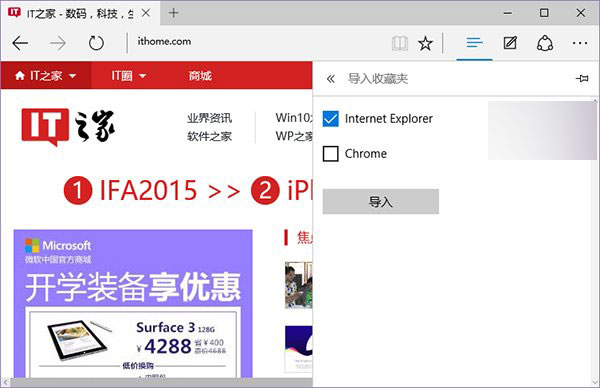Check the Chrome import option
Image resolution: width=600 pixels, height=388 pixels.
[x=330, y=154]
